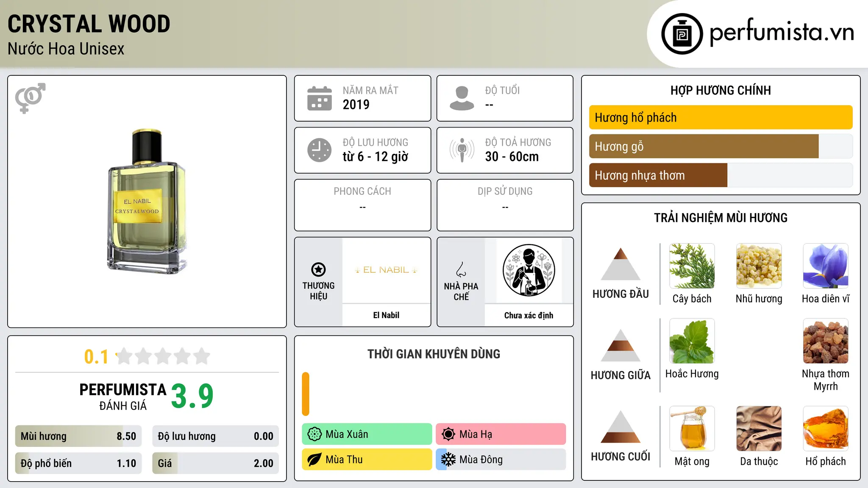Click the Phong cách card
The width and height of the screenshot is (868, 488).
pyautogui.click(x=362, y=205)
